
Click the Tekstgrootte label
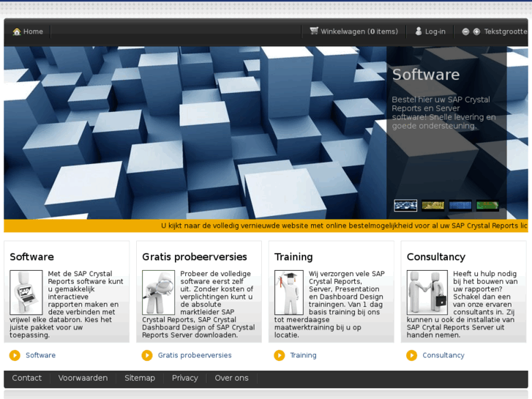click(506, 31)
